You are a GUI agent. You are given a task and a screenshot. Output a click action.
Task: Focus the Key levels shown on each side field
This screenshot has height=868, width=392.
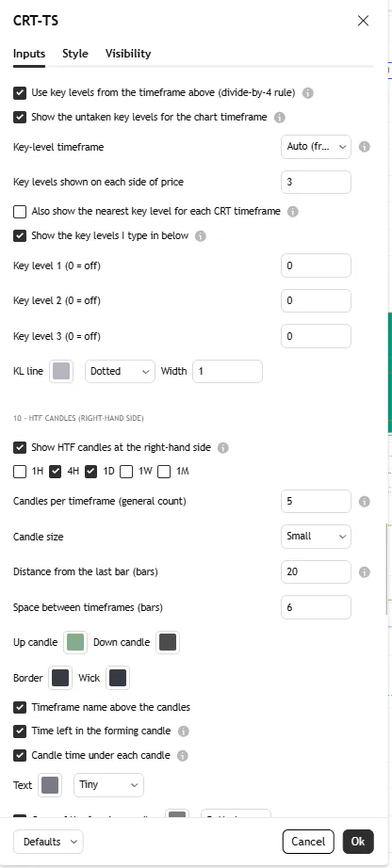coord(316,182)
